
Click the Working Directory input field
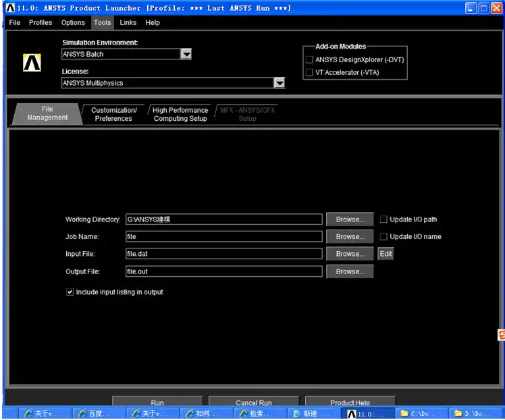(224, 219)
